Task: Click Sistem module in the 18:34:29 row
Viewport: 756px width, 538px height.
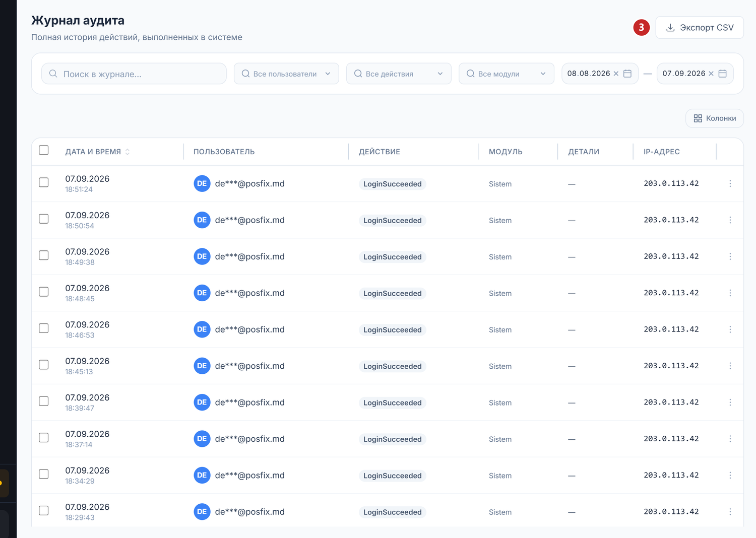Action: [500, 476]
